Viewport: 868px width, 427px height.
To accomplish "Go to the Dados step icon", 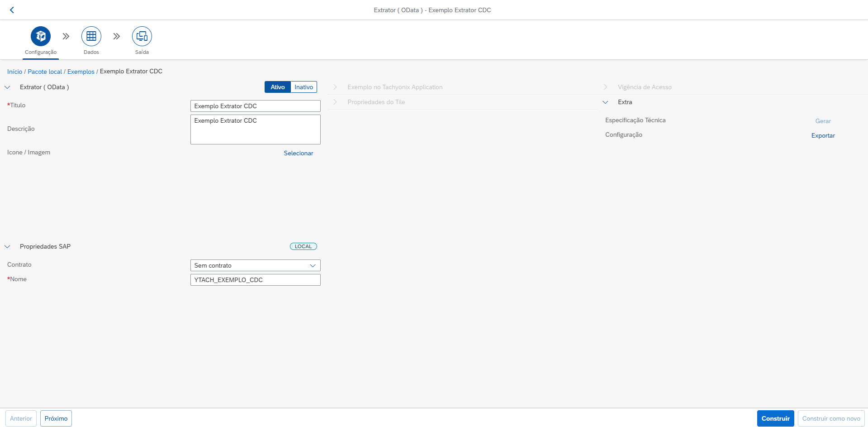I will point(91,36).
